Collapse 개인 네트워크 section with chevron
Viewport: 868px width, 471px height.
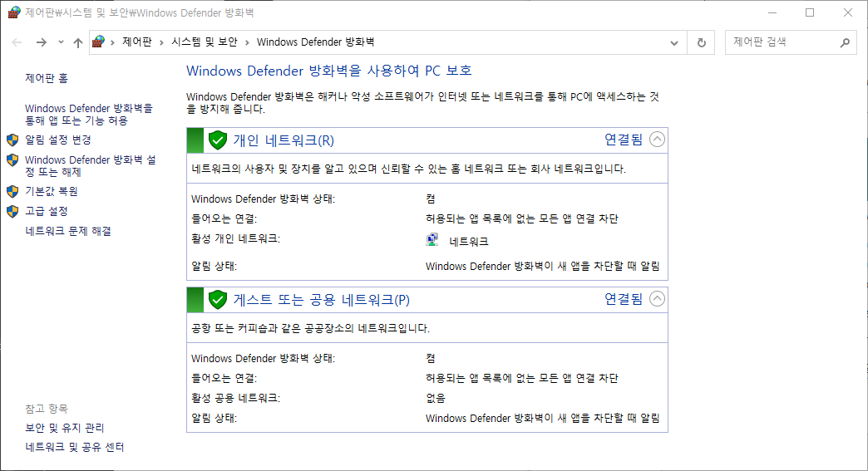(657, 140)
